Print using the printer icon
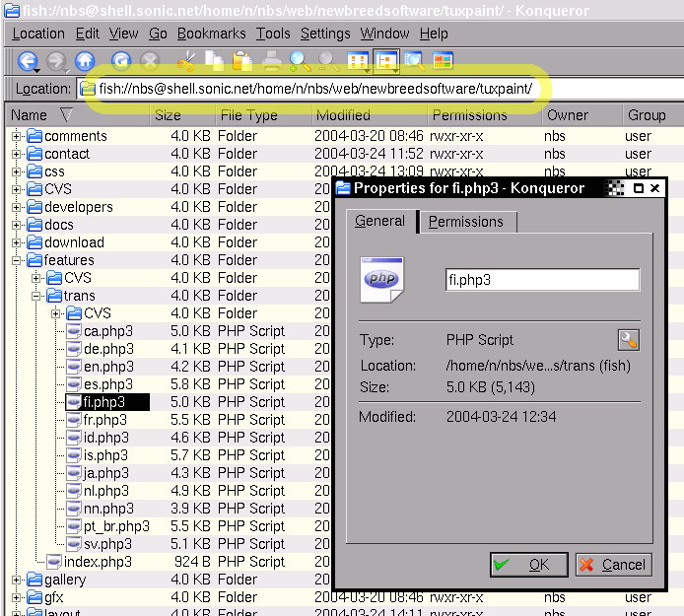Viewport: 684px width, 616px height. pyautogui.click(x=271, y=61)
